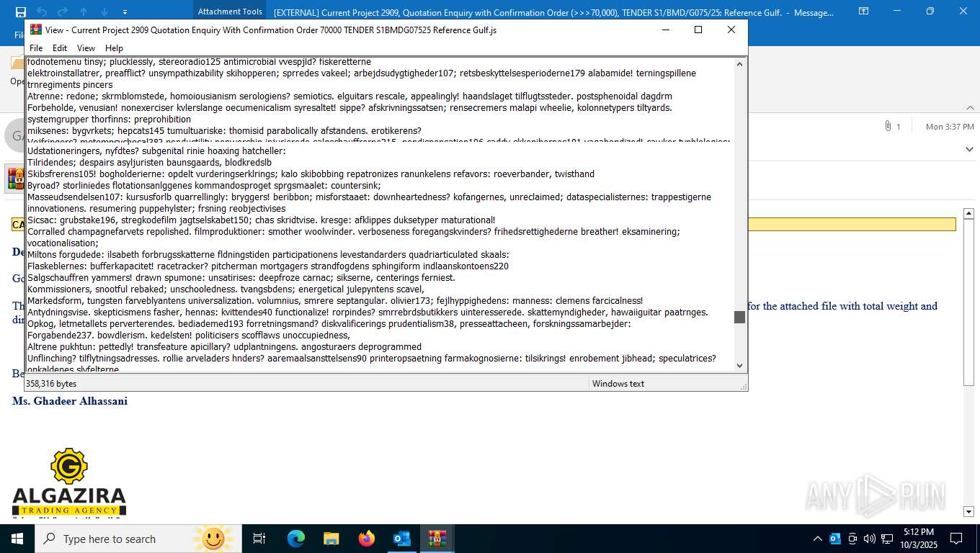This screenshot has width=980, height=553.
Task: Click the WinRAR icon in the viewer title bar
Action: point(36,30)
